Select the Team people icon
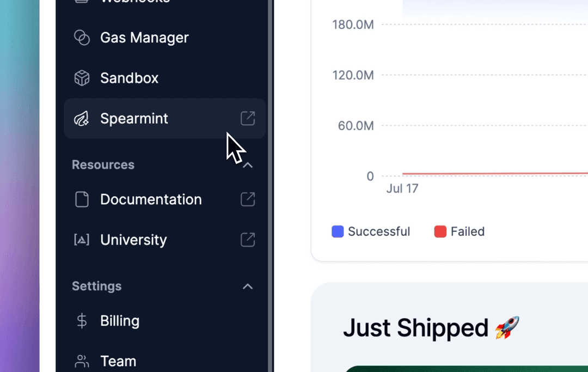588x372 pixels. 82,361
